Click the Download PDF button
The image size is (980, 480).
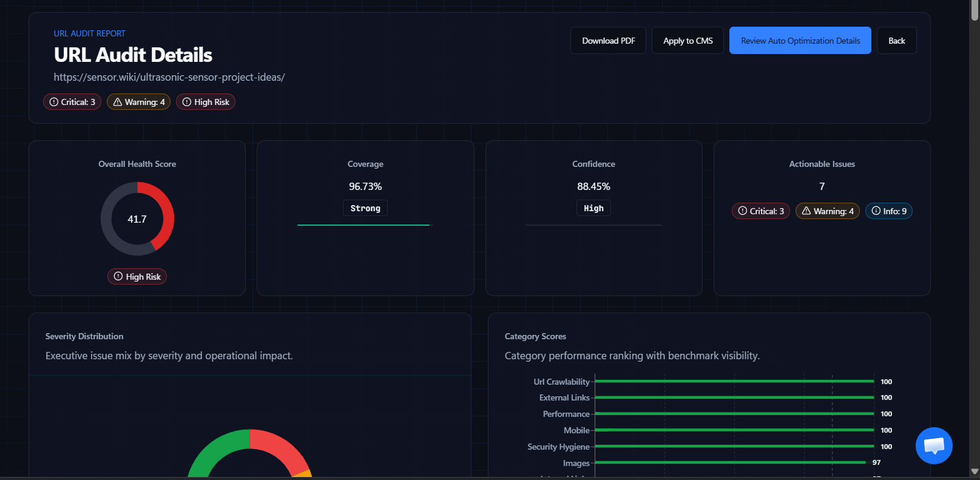[609, 41]
